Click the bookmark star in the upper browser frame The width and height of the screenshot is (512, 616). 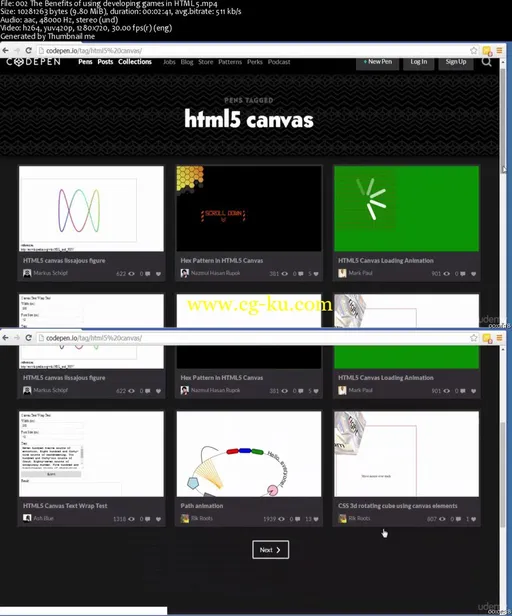tap(474, 50)
